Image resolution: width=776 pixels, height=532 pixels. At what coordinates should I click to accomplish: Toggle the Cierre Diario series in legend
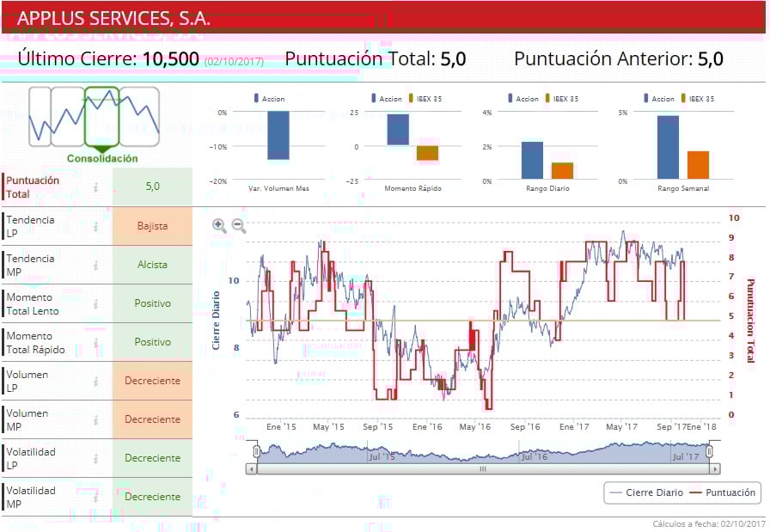646,492
